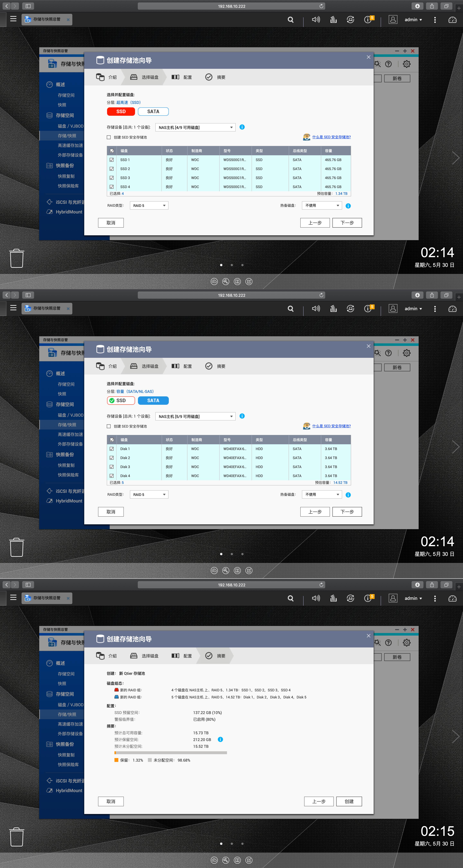Expand the NAS主机 storage device dropdown

pyautogui.click(x=195, y=127)
